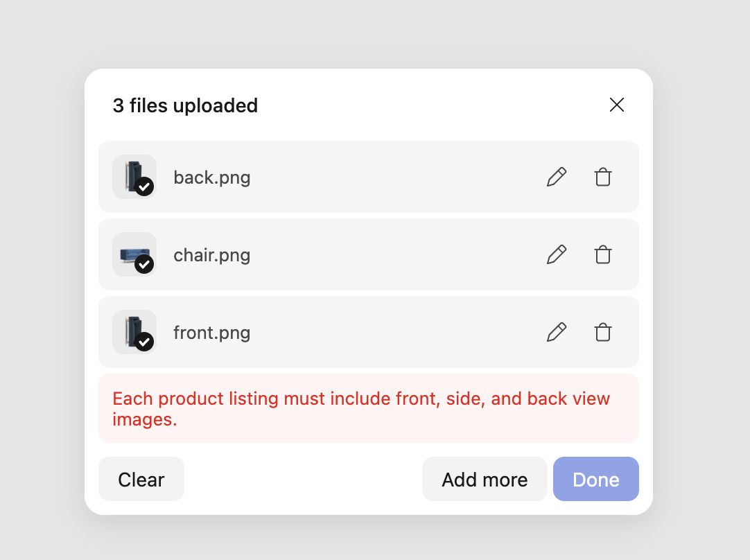Close the files uploaded dialog
Screen dimensions: 750x560
(616, 105)
